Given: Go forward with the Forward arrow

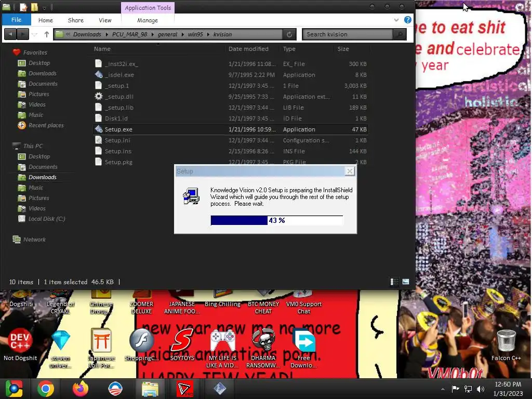Looking at the screenshot, I should pos(22,34).
